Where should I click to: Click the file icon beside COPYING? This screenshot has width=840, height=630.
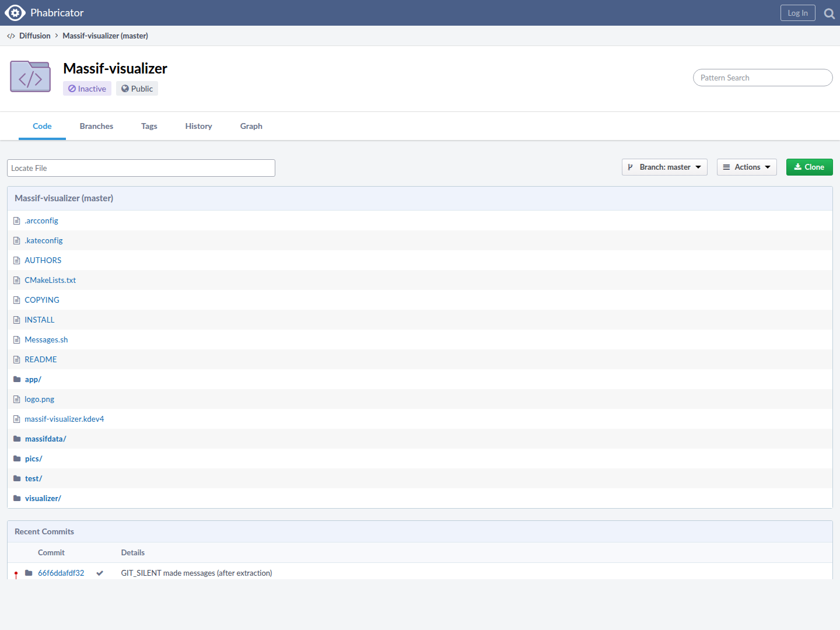point(17,300)
